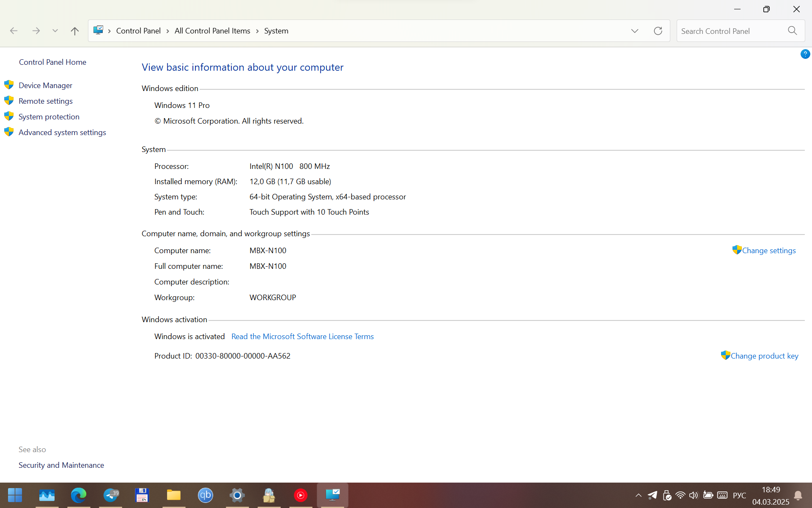Launch Microsoft Edge from taskbar
Screen dimensions: 812x508
click(x=79, y=495)
